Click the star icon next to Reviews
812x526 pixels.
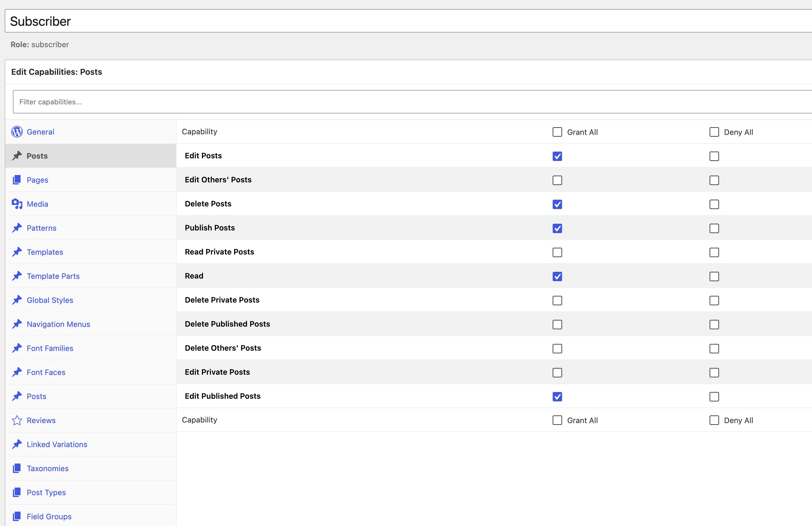click(17, 420)
